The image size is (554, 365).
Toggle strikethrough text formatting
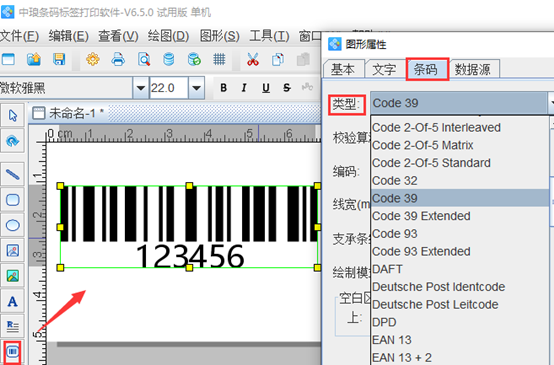coord(287,88)
